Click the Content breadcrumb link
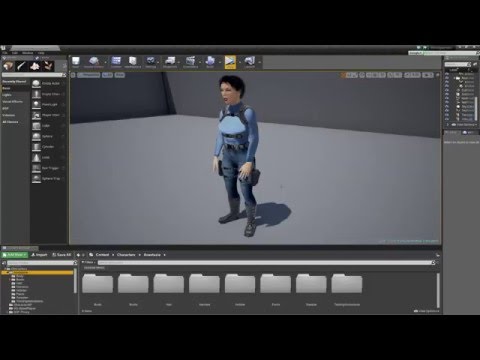Viewport: 480px width, 360px height. [102, 255]
